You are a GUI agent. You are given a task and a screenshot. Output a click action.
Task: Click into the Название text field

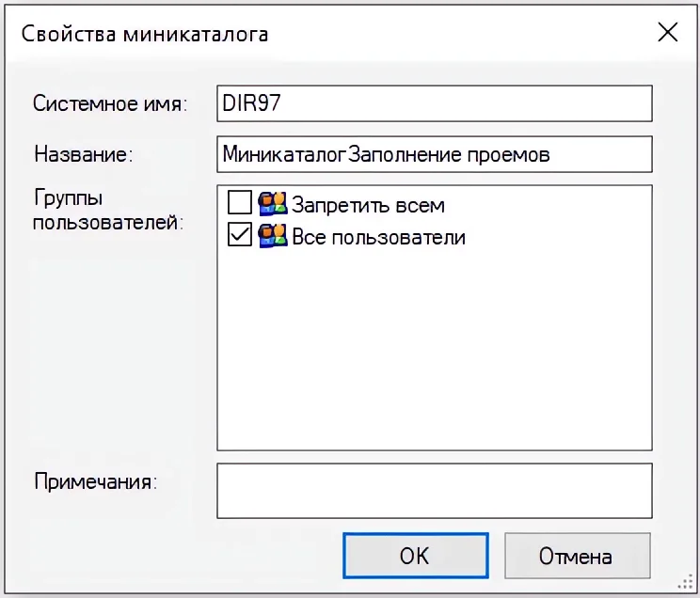(434, 154)
